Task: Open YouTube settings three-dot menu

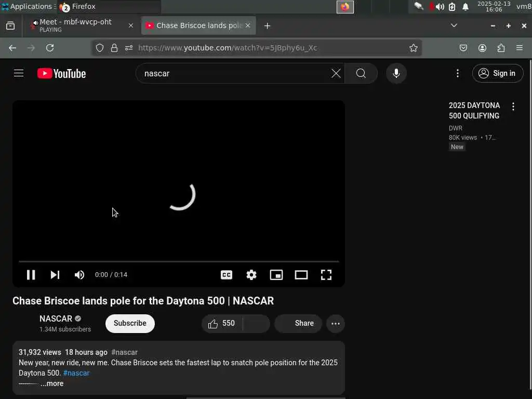Action: [x=458, y=73]
